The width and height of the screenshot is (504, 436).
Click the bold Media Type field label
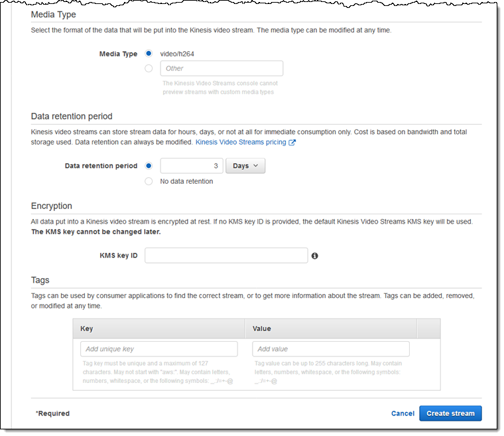coord(118,54)
